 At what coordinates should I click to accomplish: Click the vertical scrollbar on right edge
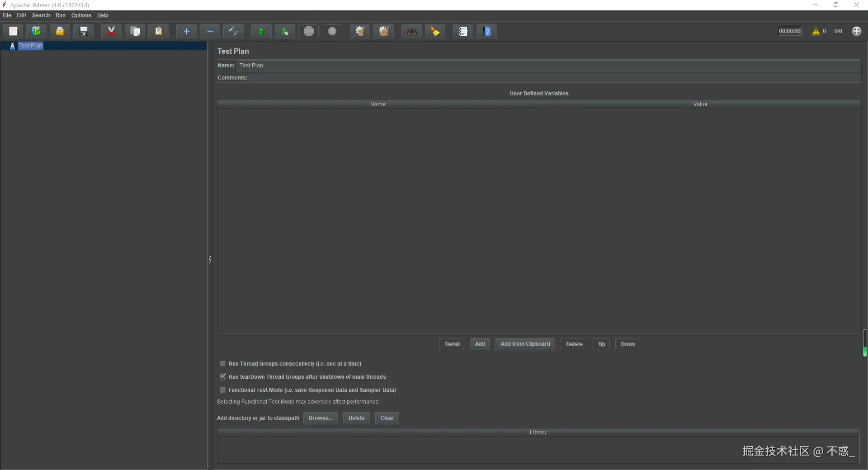point(865,343)
